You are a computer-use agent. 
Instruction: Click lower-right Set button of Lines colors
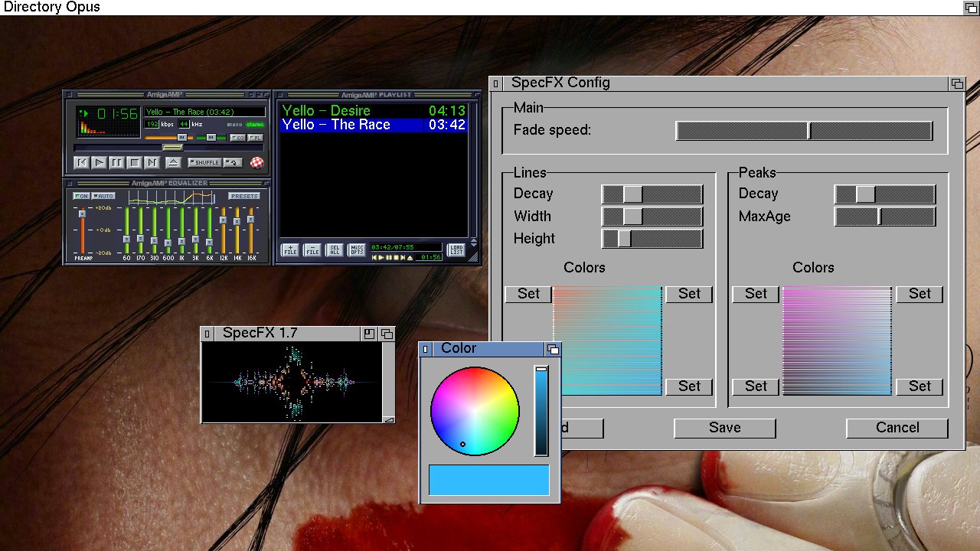(x=689, y=386)
